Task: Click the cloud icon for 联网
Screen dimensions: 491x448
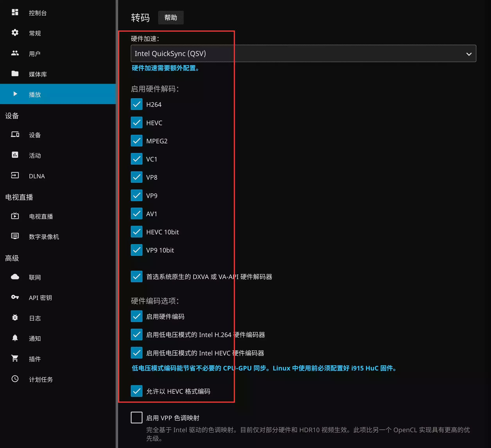Action: click(15, 277)
